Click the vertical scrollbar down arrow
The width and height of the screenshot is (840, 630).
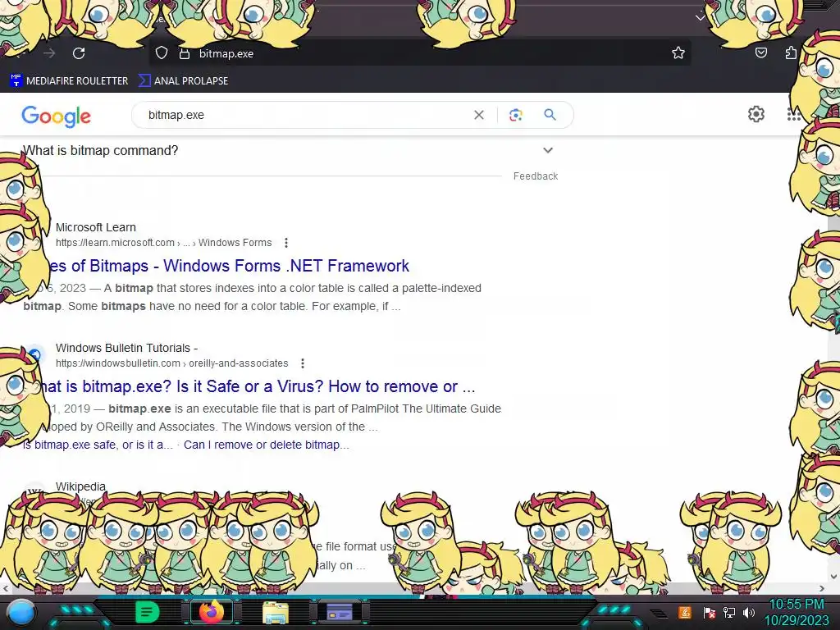click(834, 577)
